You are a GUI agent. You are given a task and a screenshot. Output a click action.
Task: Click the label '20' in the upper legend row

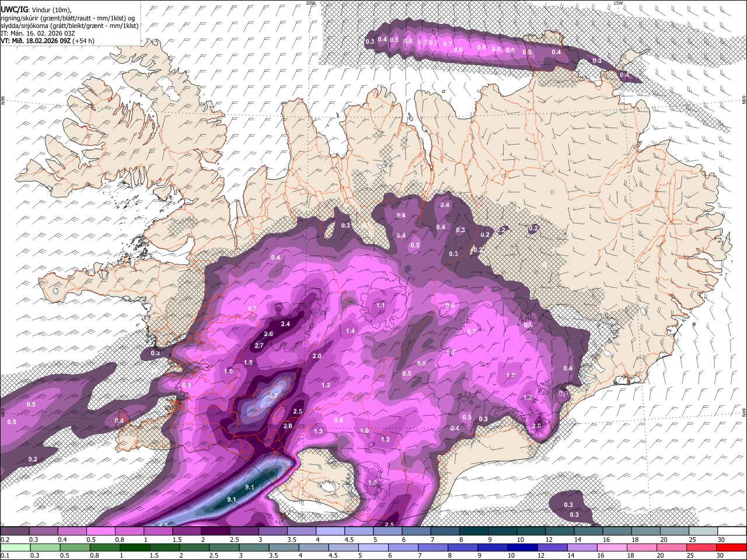[x=664, y=540]
